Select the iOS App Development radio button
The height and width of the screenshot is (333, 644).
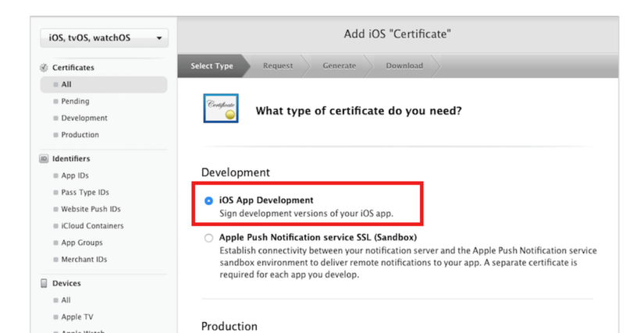[x=208, y=201]
